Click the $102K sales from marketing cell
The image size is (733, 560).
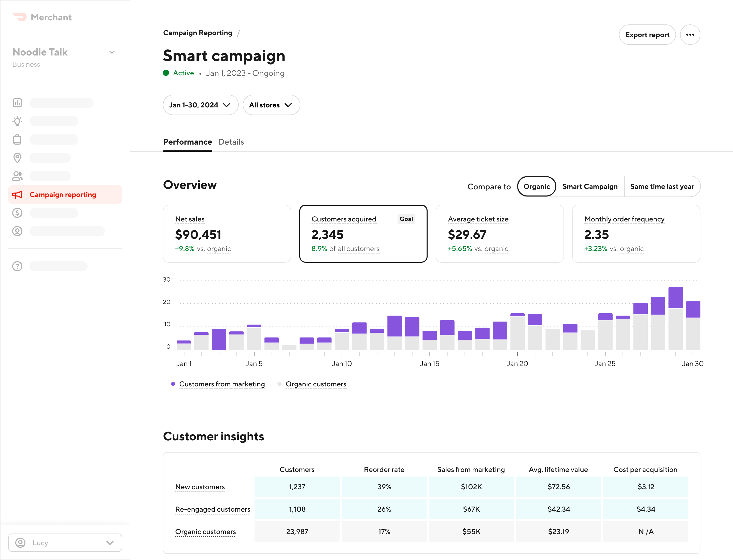[x=471, y=487]
